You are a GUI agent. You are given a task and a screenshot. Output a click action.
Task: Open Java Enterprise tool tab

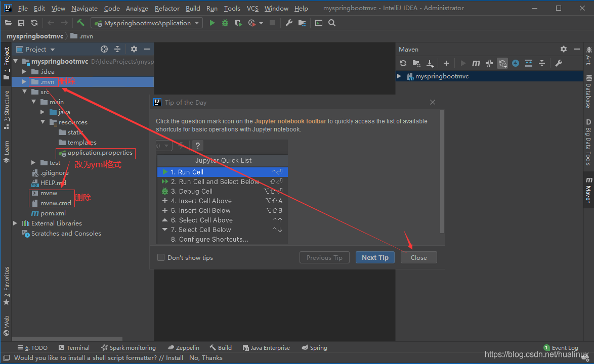pyautogui.click(x=266, y=348)
